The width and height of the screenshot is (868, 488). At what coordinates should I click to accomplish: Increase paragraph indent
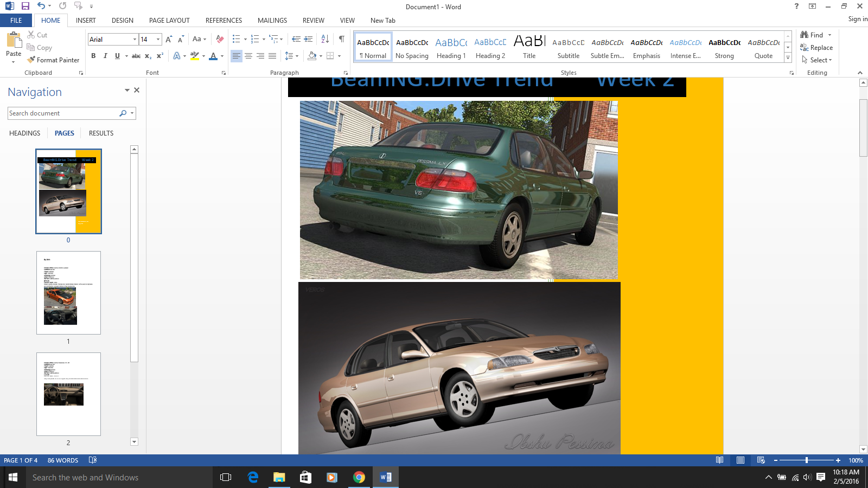point(308,39)
